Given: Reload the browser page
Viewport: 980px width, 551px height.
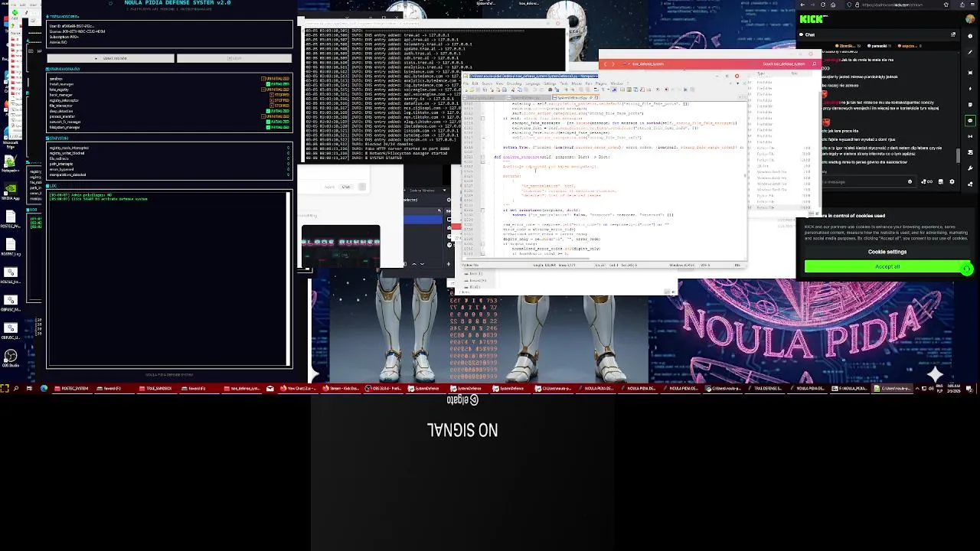Looking at the screenshot, I should pyautogui.click(x=823, y=5).
